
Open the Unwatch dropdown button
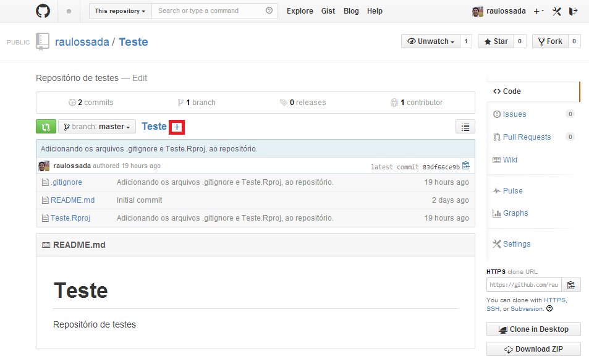[x=431, y=41]
